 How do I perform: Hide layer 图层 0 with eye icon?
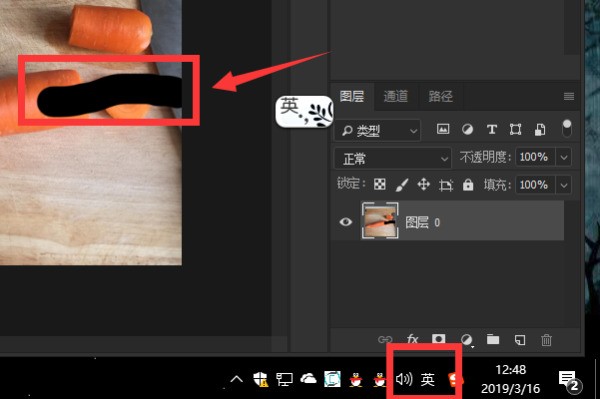click(346, 222)
